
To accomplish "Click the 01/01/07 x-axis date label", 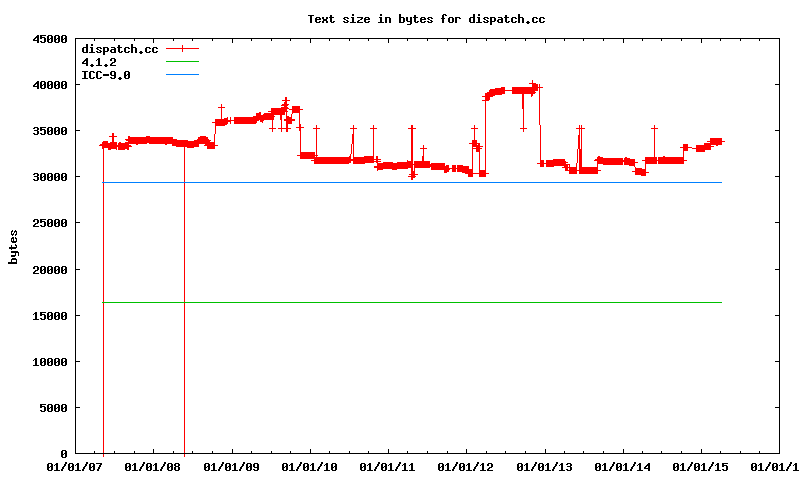I will click(75, 467).
